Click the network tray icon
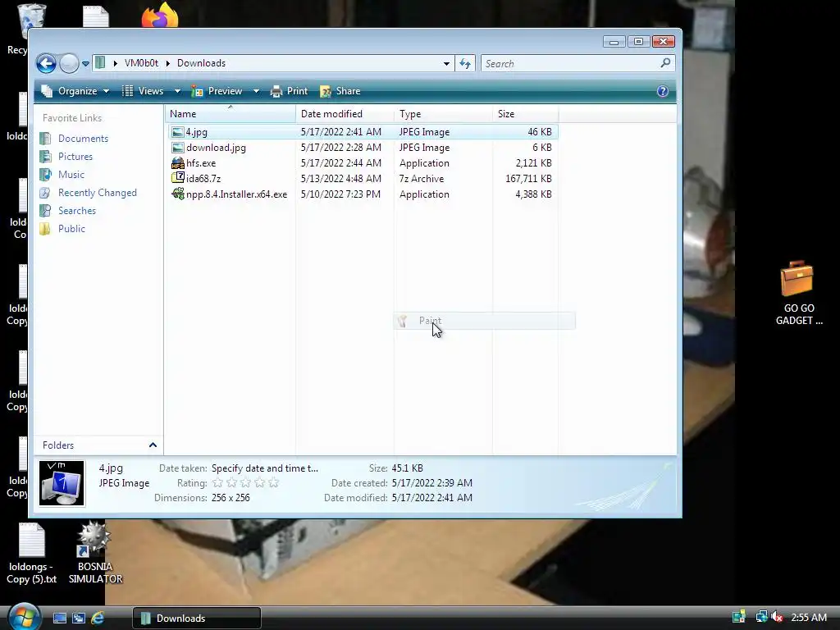Image resolution: width=840 pixels, height=630 pixels. click(x=761, y=617)
